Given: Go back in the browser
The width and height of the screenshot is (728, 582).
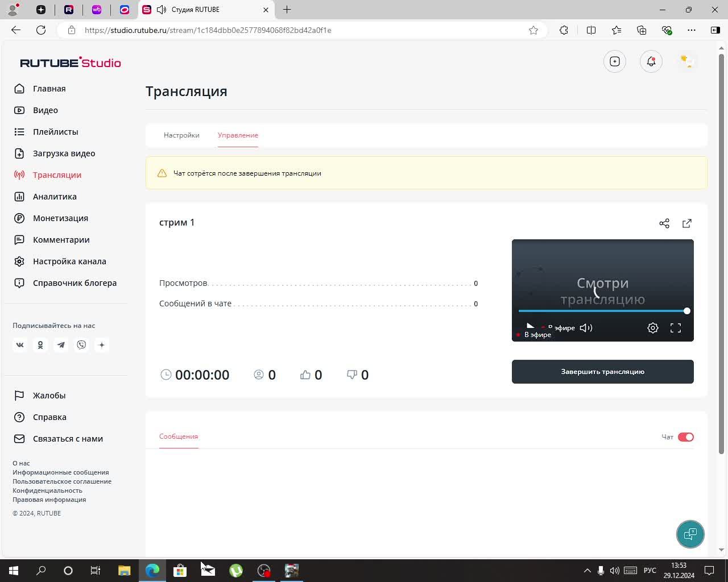Looking at the screenshot, I should pos(16,30).
